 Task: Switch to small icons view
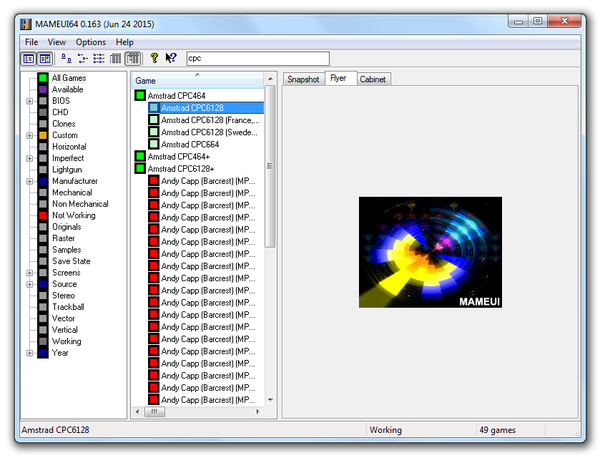[x=83, y=59]
